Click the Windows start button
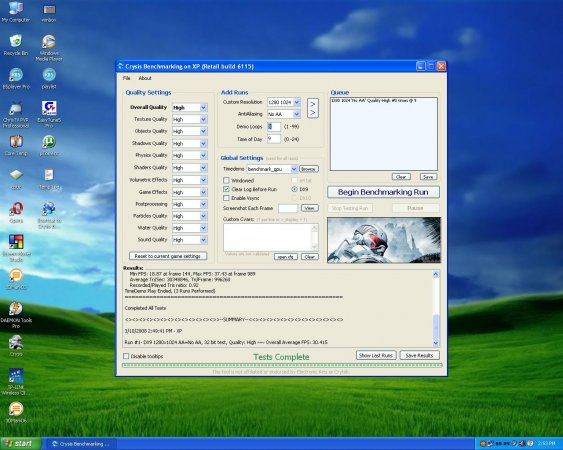Screen dimensions: 563x450 20,444
